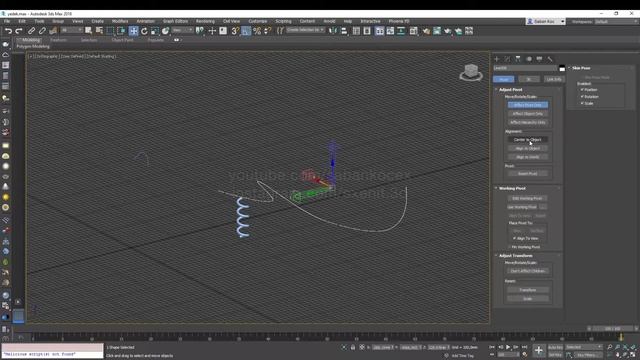Collapse the Adjust Transform rollout
Image resolution: width=640 pixels, height=360 pixels.
pyautogui.click(x=515, y=256)
